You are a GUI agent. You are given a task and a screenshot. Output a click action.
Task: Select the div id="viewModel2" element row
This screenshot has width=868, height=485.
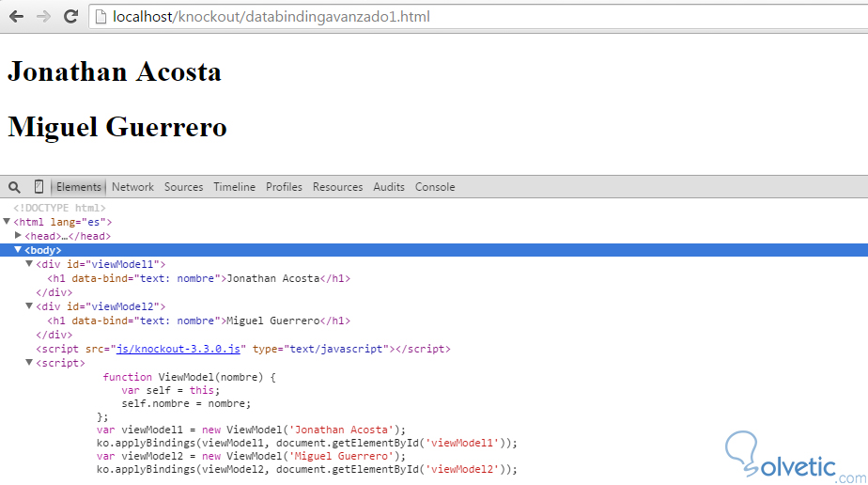(x=101, y=306)
